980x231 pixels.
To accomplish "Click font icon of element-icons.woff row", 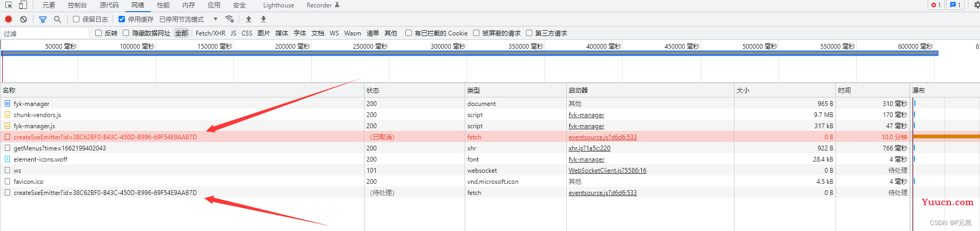I will [x=7, y=159].
